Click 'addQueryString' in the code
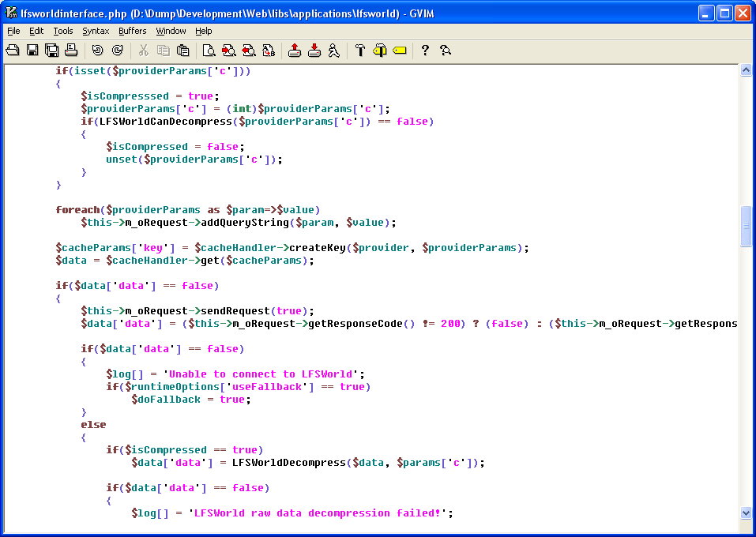This screenshot has width=756, height=537. click(245, 222)
